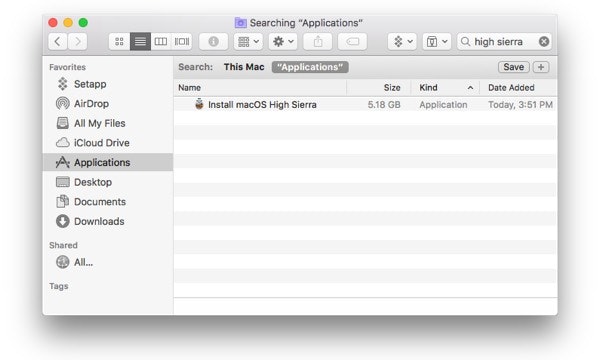Select Applications in the sidebar
The height and width of the screenshot is (360, 600).
click(108, 162)
